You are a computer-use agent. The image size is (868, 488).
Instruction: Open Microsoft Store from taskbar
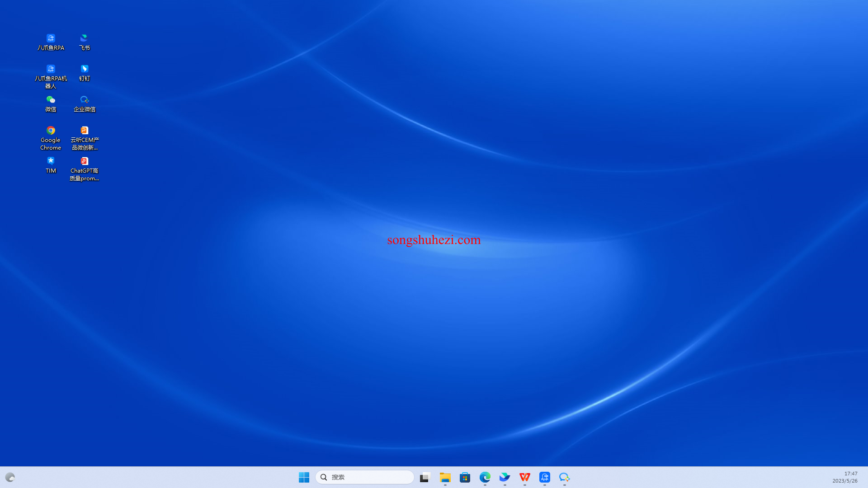[465, 477]
